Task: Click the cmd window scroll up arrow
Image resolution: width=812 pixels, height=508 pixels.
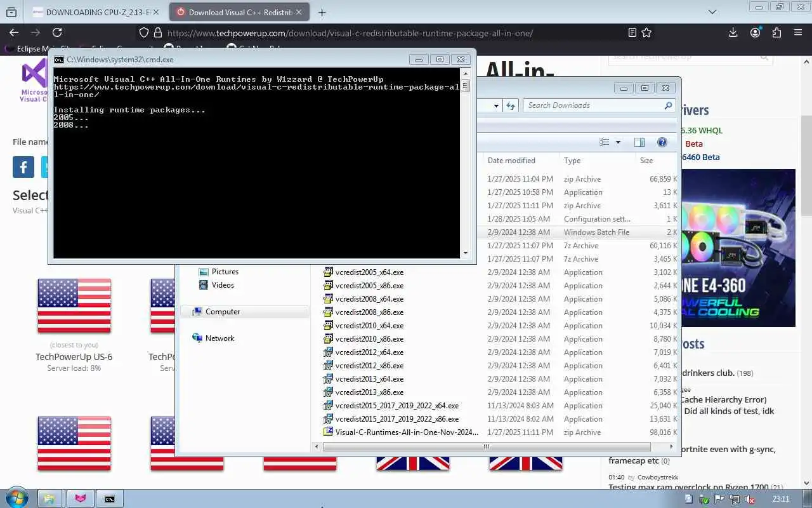Action: coord(466,74)
